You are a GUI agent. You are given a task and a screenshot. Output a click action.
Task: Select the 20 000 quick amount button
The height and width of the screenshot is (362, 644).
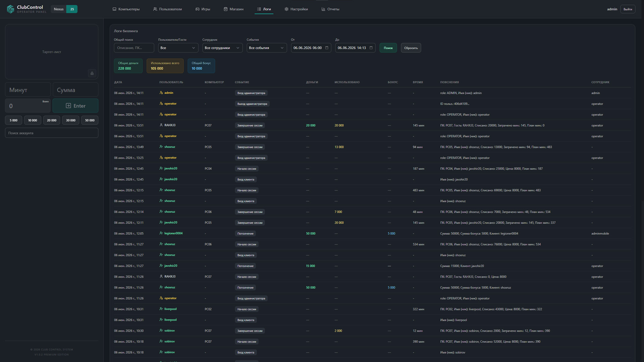[x=52, y=120]
